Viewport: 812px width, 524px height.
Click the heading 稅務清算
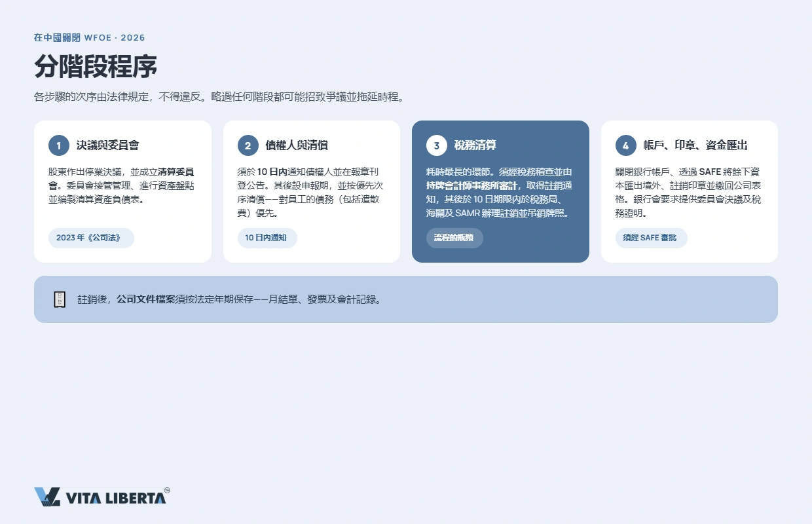click(x=475, y=145)
